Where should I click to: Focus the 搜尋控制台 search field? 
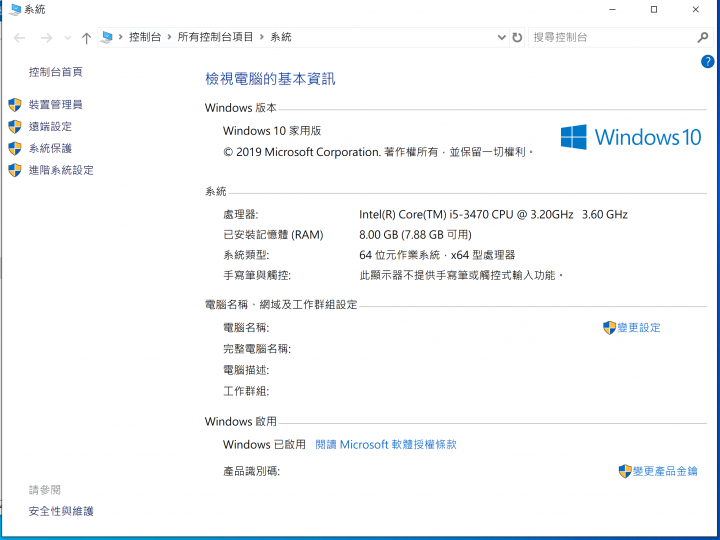613,38
